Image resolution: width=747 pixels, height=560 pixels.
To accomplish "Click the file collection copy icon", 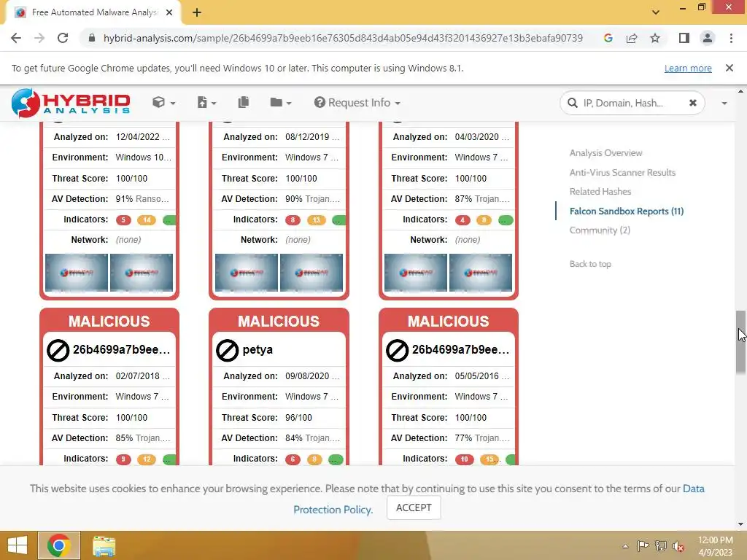I will click(244, 102).
